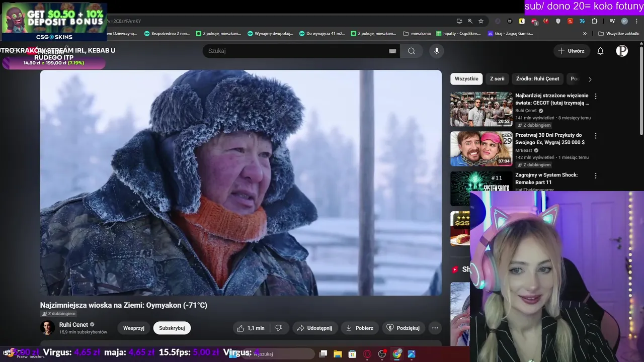The width and height of the screenshot is (644, 362).
Task: Open the on-screen keyboard in search box
Action: (392, 51)
